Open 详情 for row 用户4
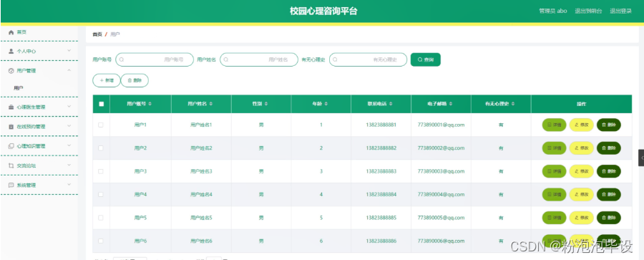644x260 pixels. (x=554, y=194)
